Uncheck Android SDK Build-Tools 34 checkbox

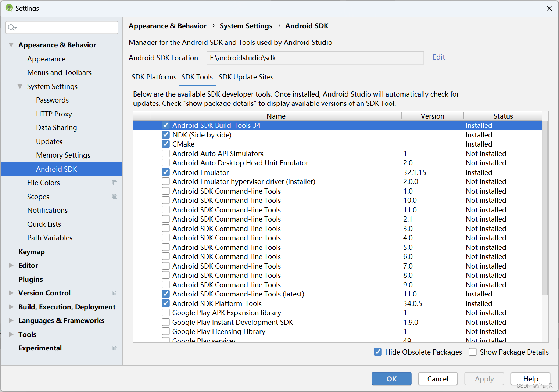[x=166, y=125]
